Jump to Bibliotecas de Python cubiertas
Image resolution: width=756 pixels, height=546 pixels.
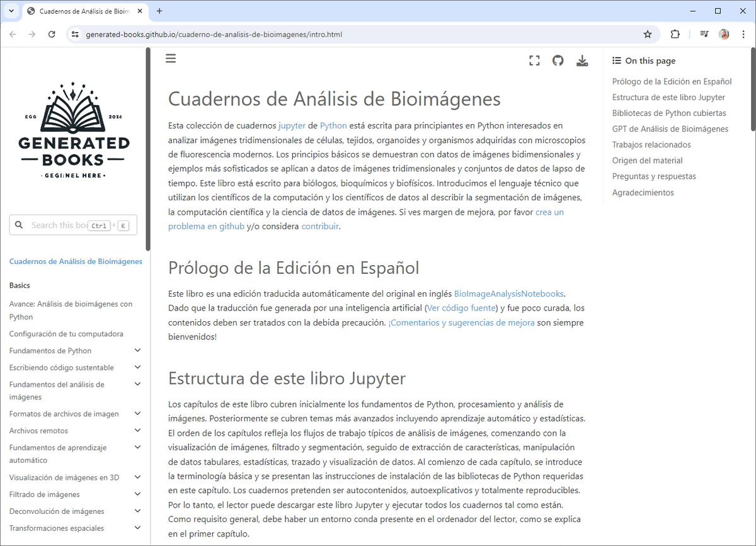click(669, 113)
